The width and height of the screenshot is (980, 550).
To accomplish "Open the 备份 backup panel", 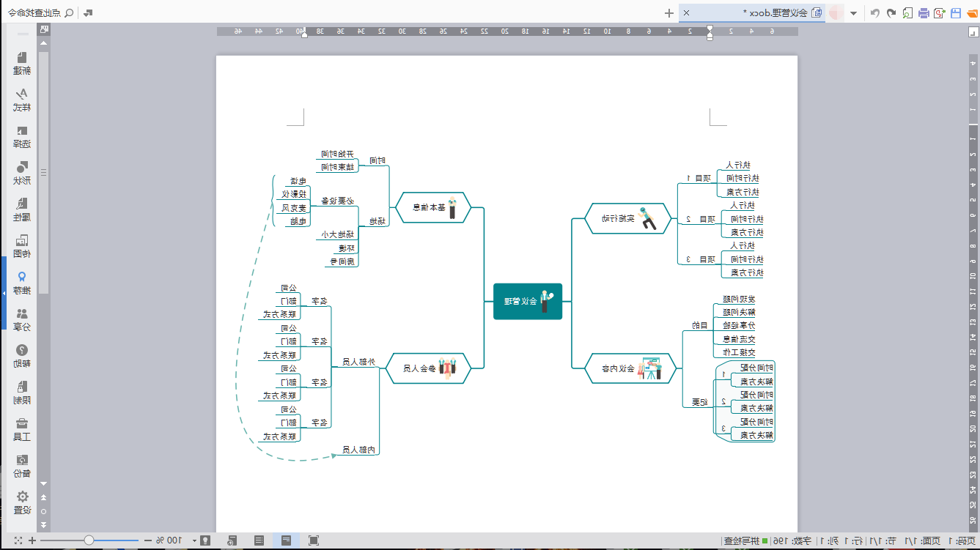I will coord(23,467).
